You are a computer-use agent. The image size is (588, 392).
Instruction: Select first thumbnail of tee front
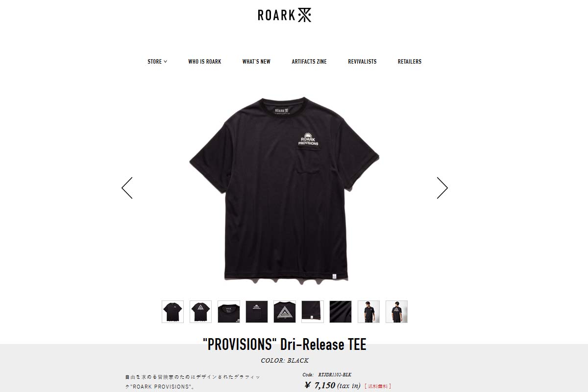click(173, 312)
